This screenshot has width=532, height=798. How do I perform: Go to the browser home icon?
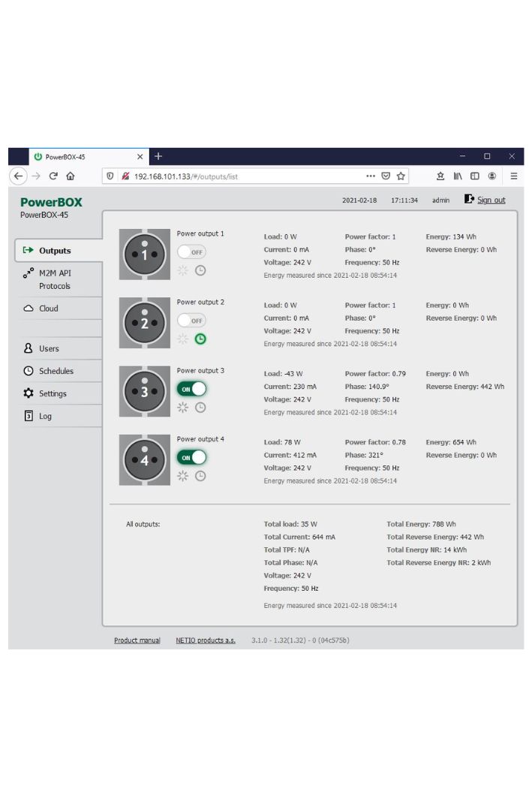pos(71,176)
